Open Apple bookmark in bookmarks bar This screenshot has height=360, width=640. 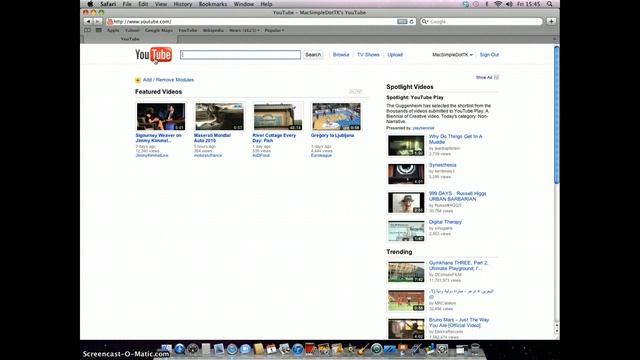click(113, 31)
